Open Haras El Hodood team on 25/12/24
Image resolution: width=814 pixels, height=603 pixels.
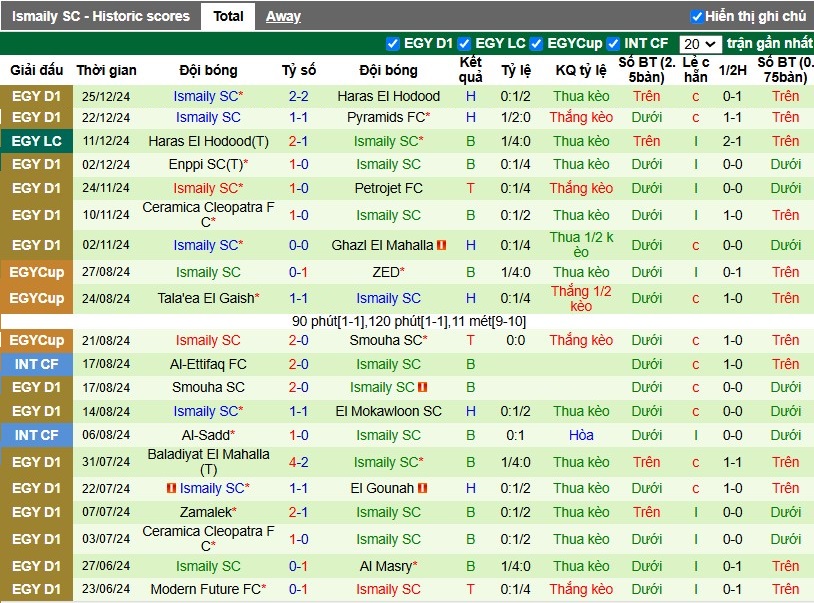[388, 97]
